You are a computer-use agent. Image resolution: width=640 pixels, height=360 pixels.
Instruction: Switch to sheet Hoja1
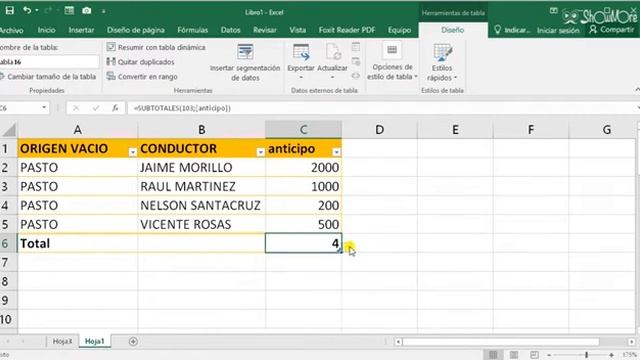click(94, 341)
